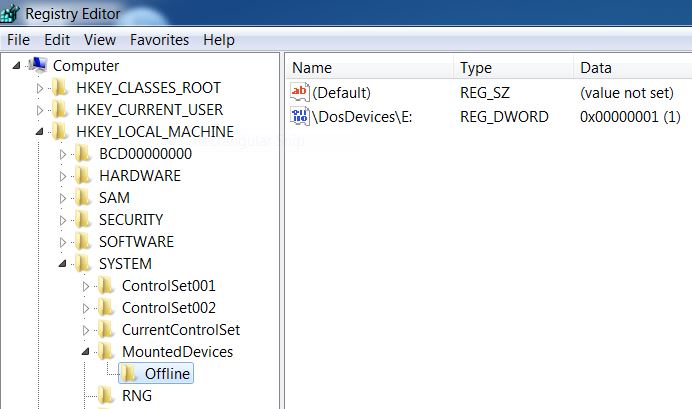Expand the SOFTWARE key
692x409 pixels.
pyautogui.click(x=63, y=243)
